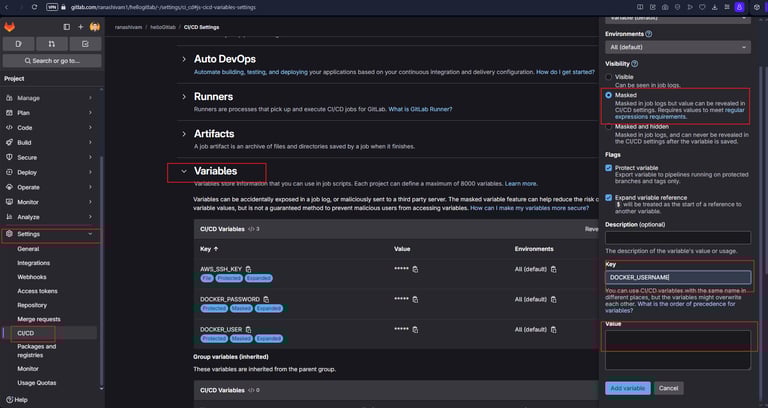Screen dimensions: 768x408
Task: Copy the AWS_SSH_KEY masked value
Action: point(415,269)
